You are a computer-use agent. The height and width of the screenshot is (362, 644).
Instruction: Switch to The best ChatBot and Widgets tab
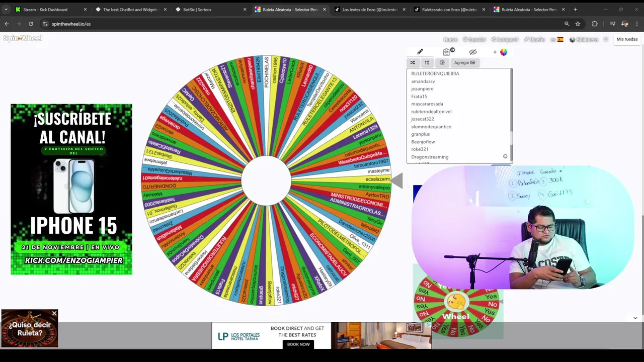(130, 10)
